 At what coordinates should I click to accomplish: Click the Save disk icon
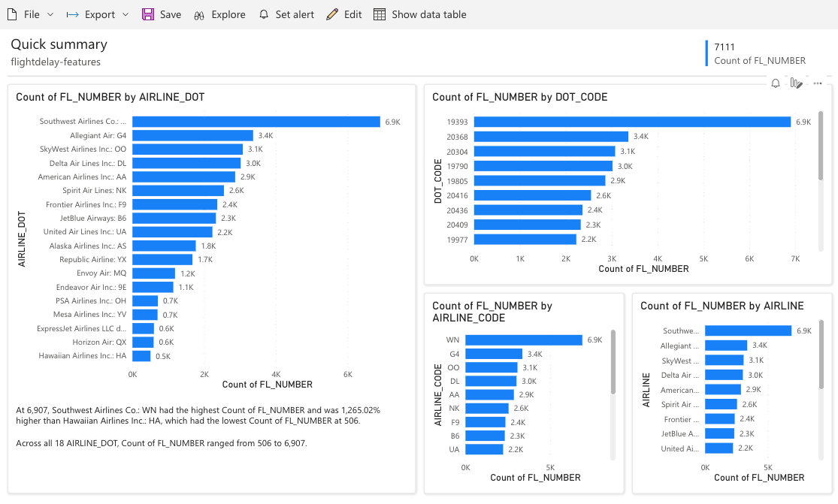point(148,14)
